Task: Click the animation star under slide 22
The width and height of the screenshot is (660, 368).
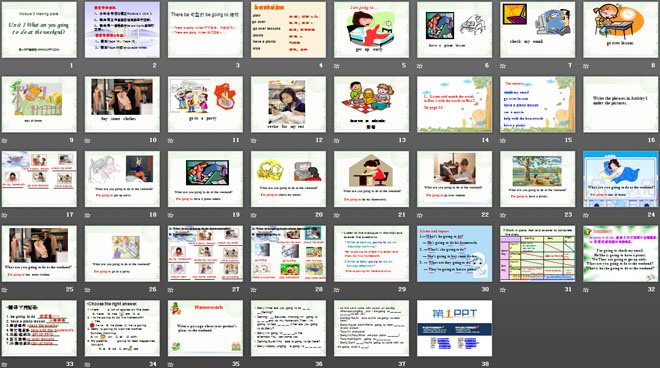Action: [420, 215]
